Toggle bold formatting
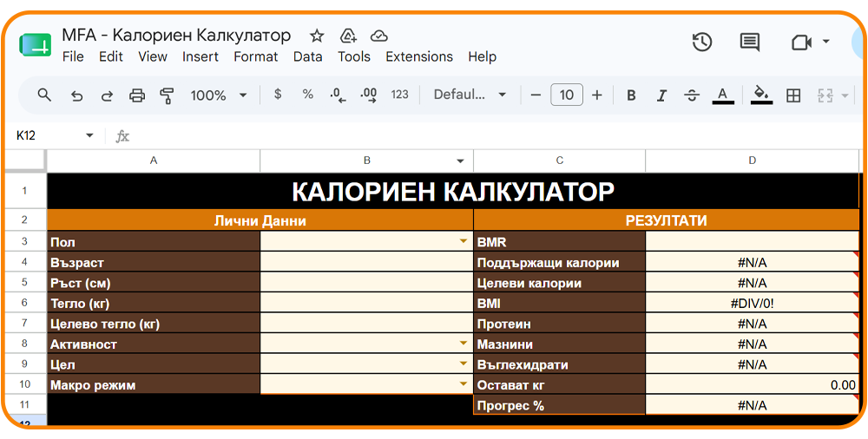 click(631, 95)
